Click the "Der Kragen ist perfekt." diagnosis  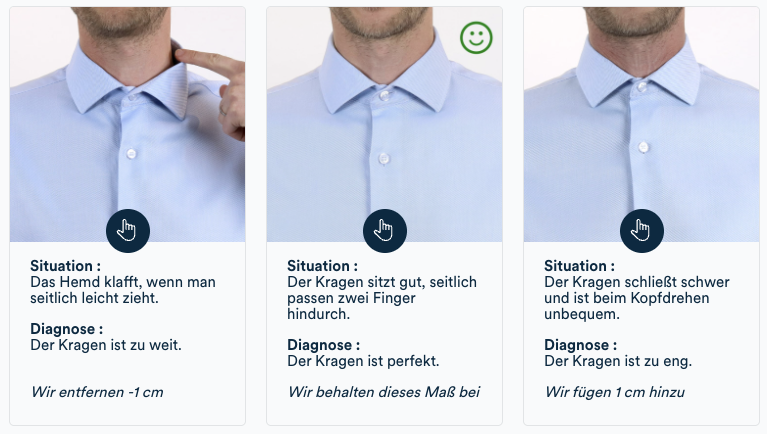pyautogui.click(x=363, y=361)
